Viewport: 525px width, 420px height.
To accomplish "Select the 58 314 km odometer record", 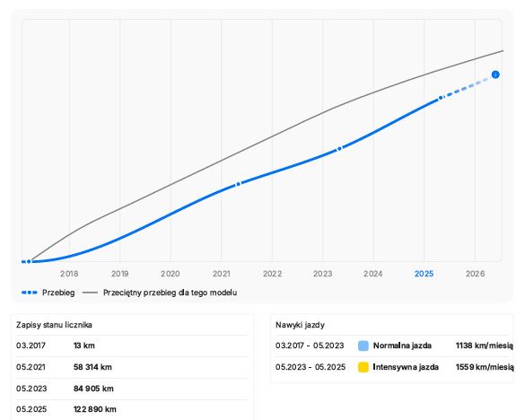I will (92, 367).
